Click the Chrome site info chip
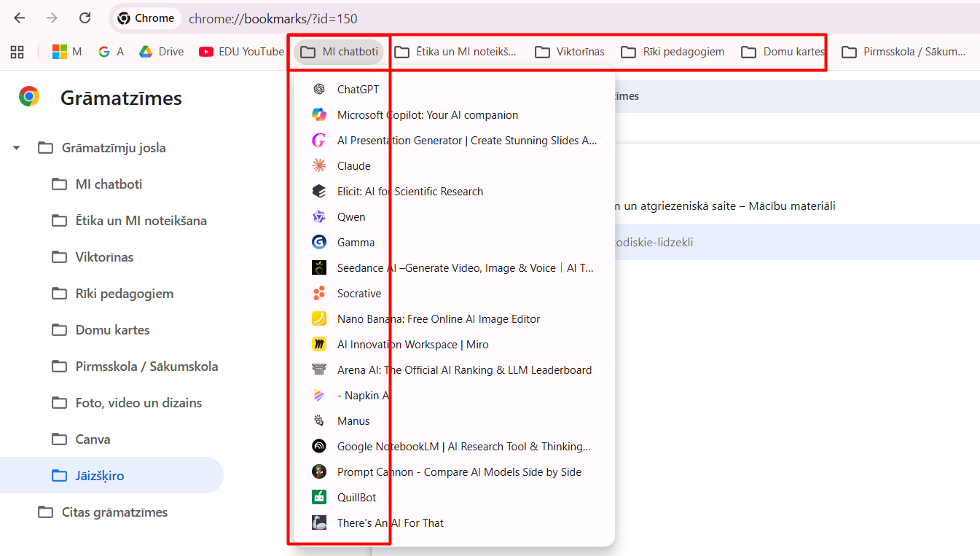The height and width of the screenshot is (556, 980). [146, 18]
